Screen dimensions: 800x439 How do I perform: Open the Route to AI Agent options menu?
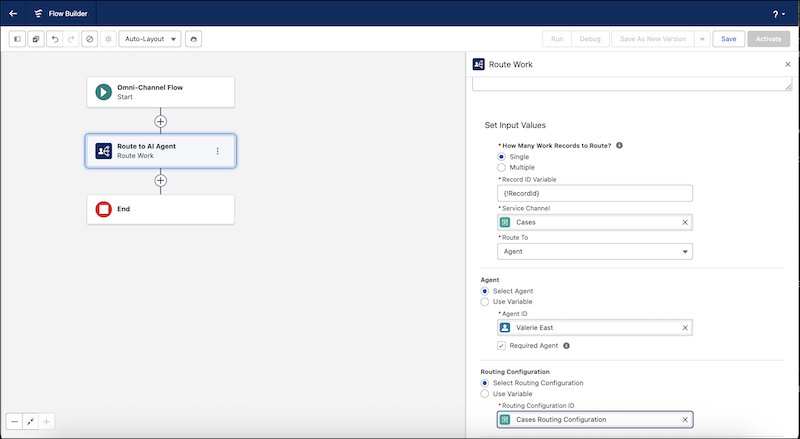218,151
